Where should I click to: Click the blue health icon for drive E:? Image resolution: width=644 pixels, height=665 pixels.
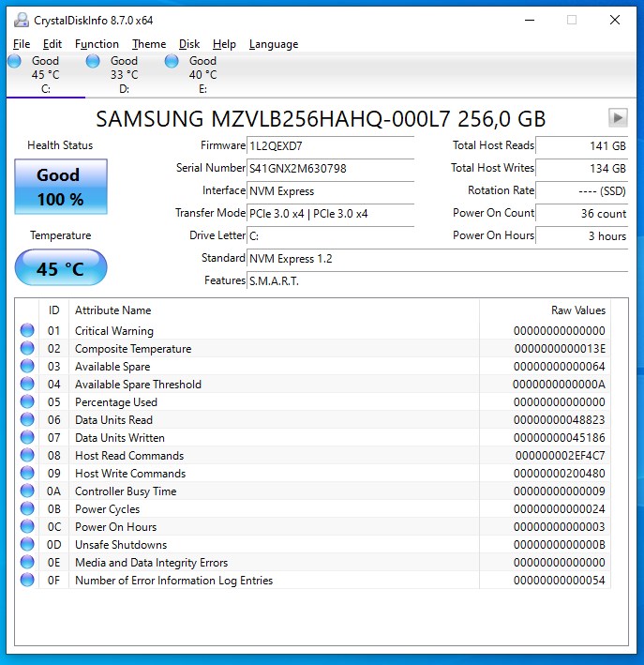pyautogui.click(x=172, y=61)
